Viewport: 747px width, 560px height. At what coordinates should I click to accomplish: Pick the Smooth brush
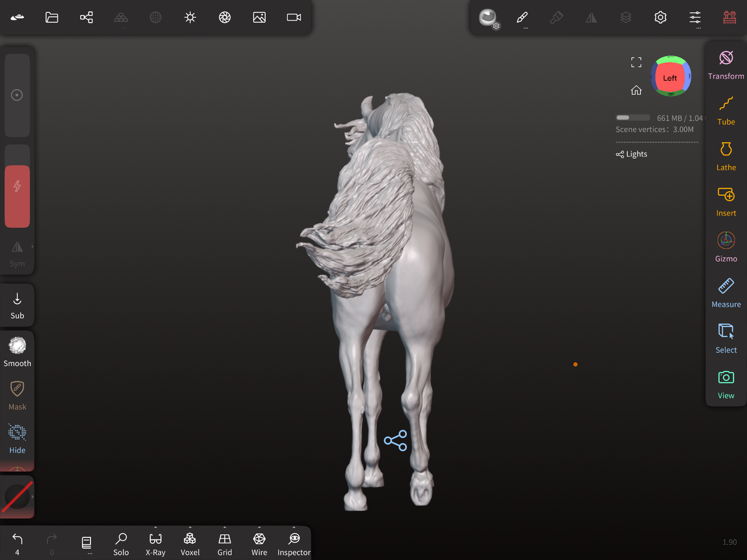tap(17, 352)
